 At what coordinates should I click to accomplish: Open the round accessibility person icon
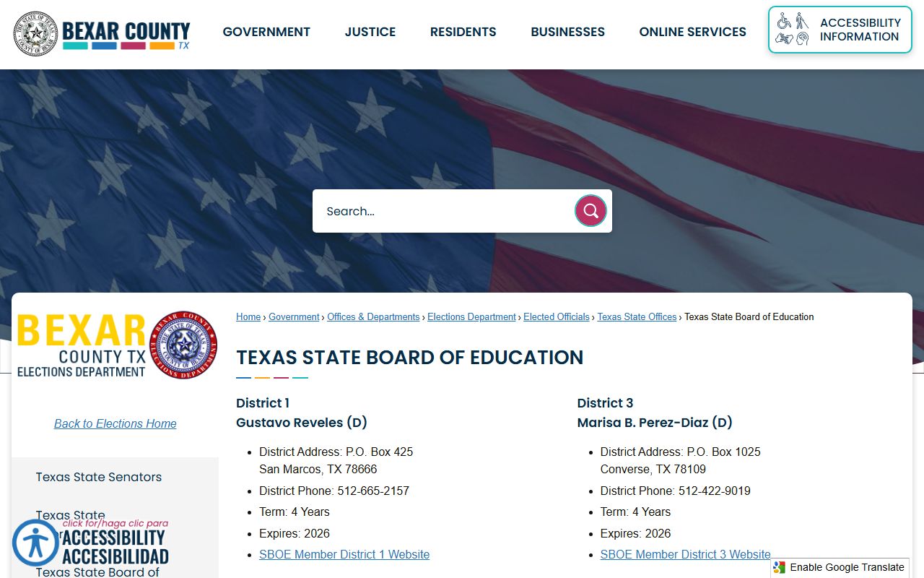click(x=35, y=543)
